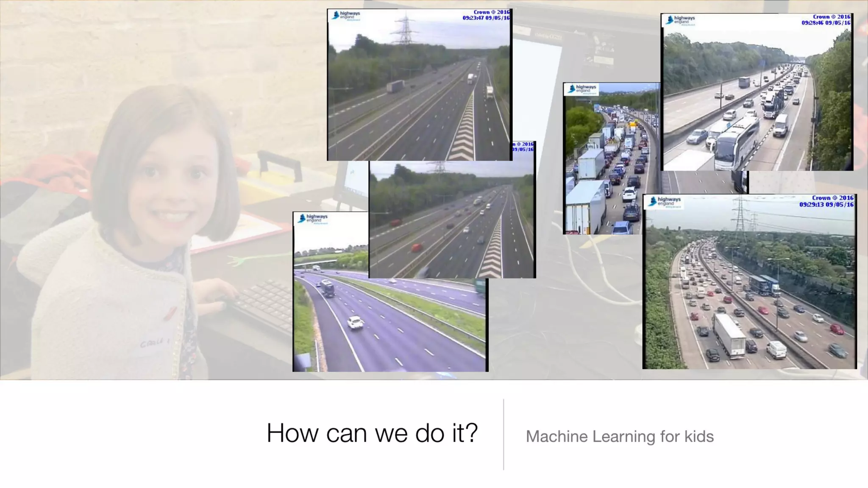This screenshot has height=488, width=868.
Task: Click 'Crown © 2016' text on 09:29:13 photo
Action: pos(832,198)
